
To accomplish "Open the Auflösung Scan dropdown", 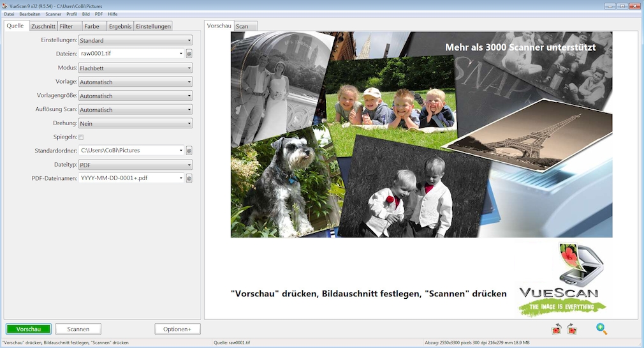I will pos(135,110).
